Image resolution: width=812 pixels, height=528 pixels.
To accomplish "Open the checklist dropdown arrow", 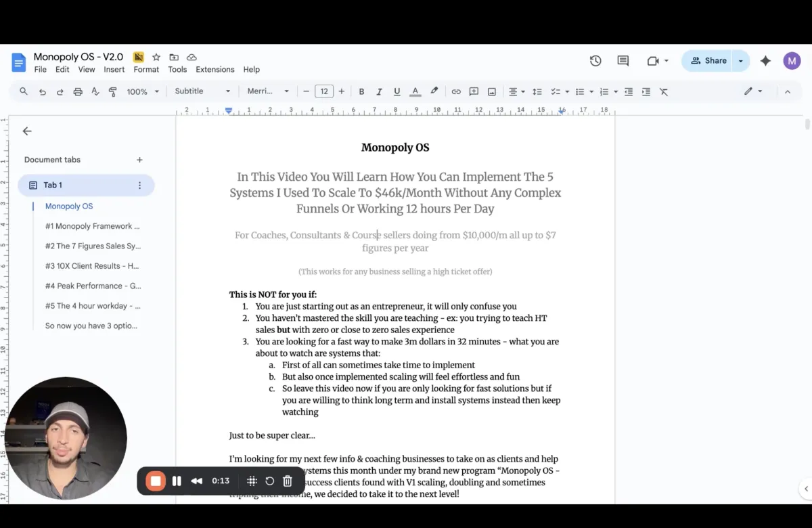I will coord(568,91).
